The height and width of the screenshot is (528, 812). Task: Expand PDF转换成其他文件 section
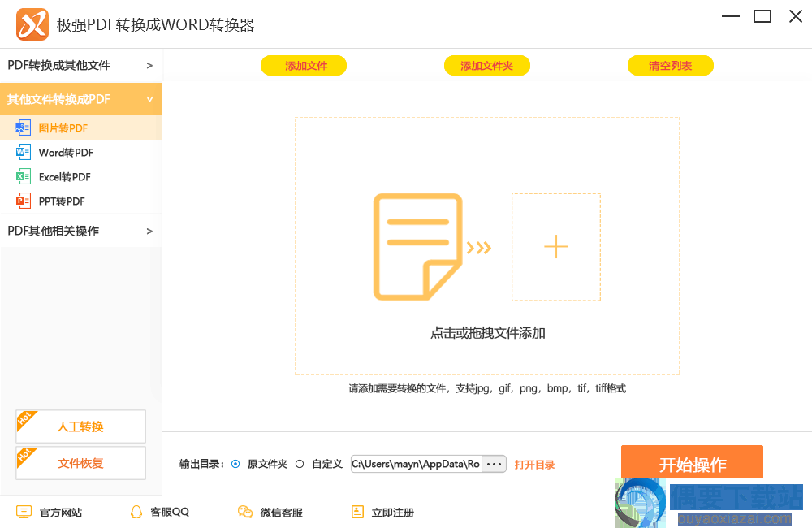pyautogui.click(x=80, y=65)
